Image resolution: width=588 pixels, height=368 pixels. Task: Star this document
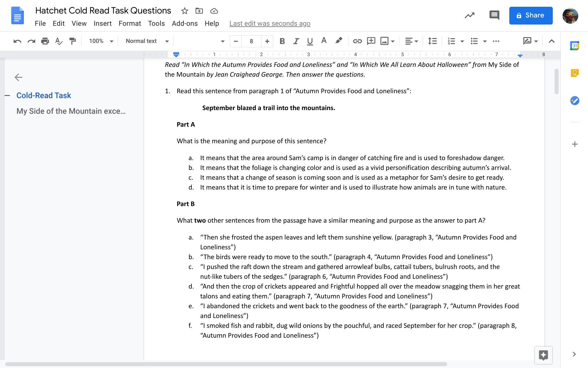pos(184,11)
